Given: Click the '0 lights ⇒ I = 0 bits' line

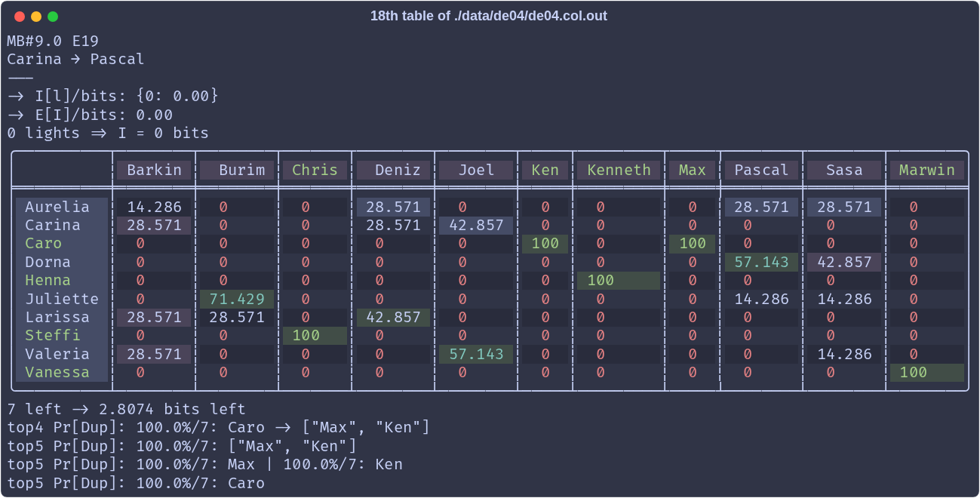Looking at the screenshot, I should 108,133.
